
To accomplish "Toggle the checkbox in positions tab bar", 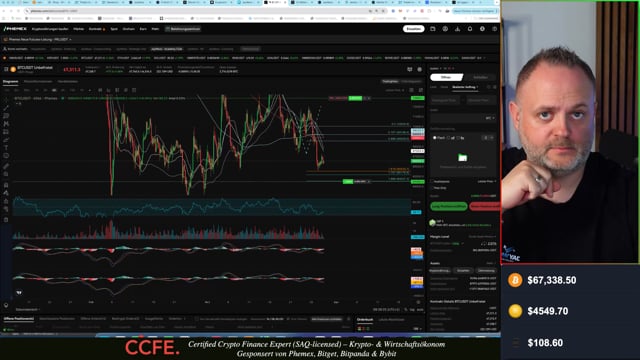I will pyautogui.click(x=197, y=319).
